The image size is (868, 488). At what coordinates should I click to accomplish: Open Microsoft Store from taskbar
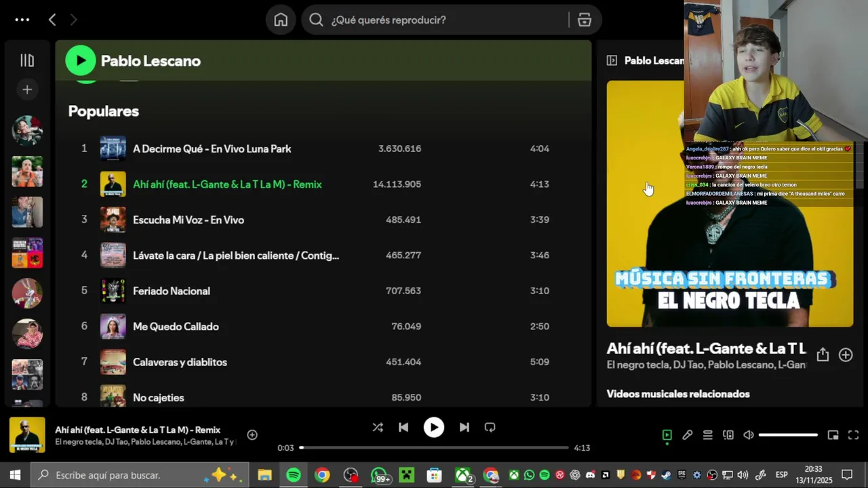pos(434,475)
